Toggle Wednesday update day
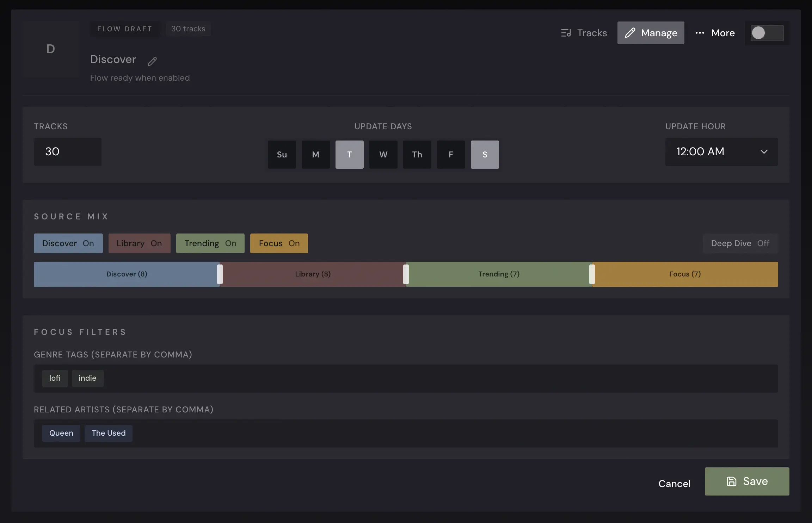Screen dimensions: 812x523 tap(383, 155)
